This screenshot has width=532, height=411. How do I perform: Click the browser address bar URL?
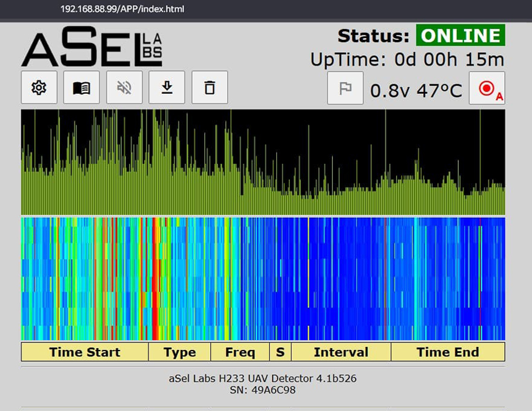point(122,9)
